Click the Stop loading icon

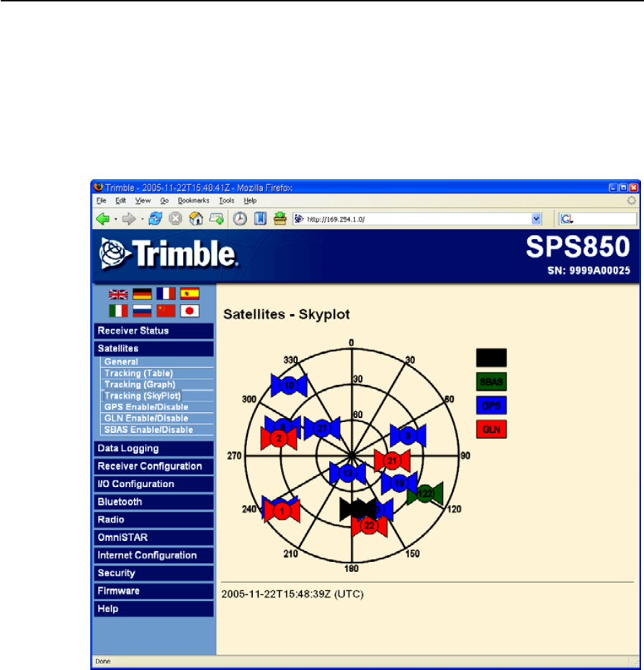point(175,219)
